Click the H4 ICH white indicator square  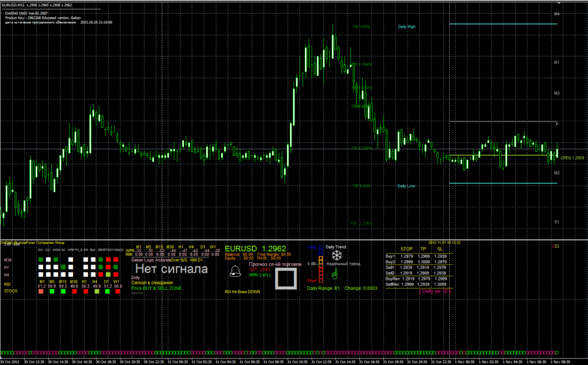[41, 274]
